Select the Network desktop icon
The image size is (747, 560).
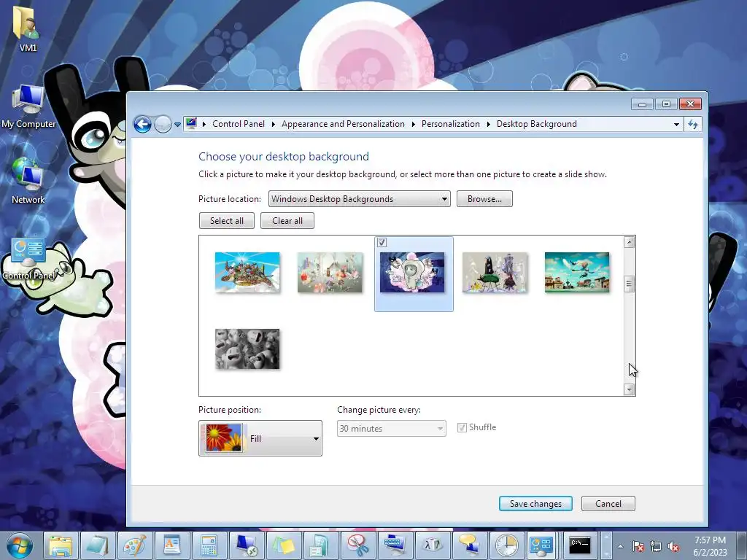pyautogui.click(x=28, y=181)
